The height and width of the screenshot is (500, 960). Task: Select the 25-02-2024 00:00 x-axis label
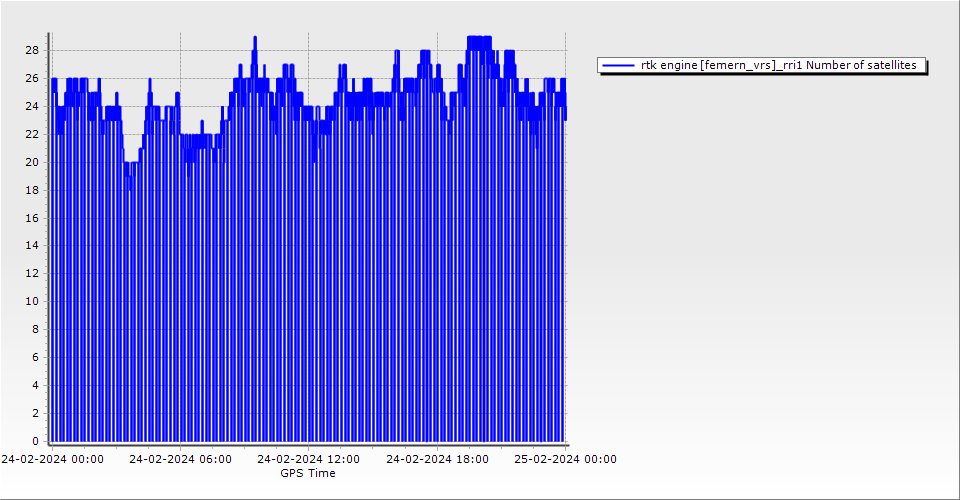pos(565,459)
